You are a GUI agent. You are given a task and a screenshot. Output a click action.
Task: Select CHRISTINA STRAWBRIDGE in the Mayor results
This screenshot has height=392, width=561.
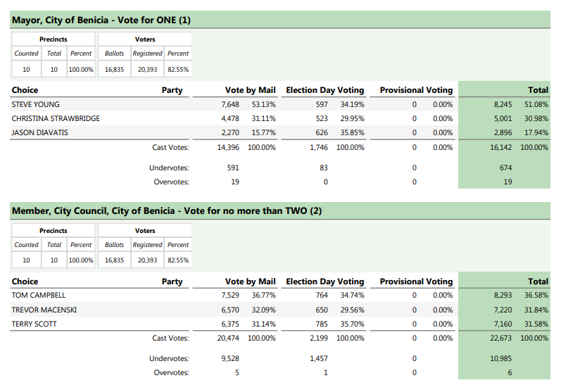tap(56, 118)
